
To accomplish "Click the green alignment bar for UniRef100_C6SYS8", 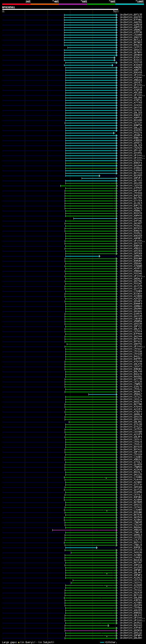I will (x=89, y=186).
